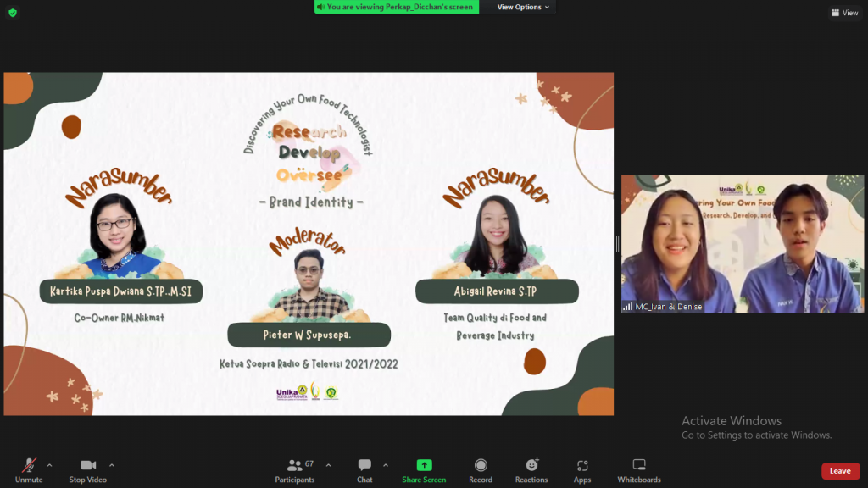The width and height of the screenshot is (868, 488).
Task: Open the Chat panel
Action: point(364,469)
